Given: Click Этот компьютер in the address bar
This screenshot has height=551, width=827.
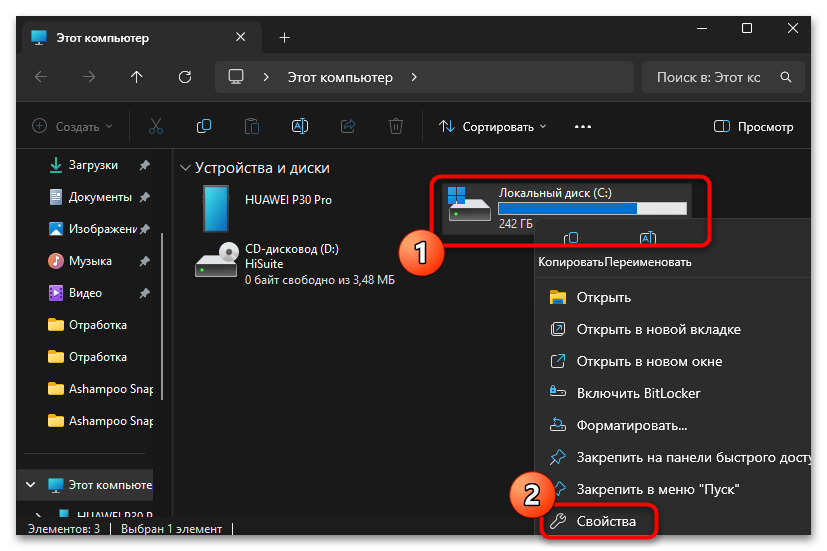Looking at the screenshot, I should pos(340,77).
